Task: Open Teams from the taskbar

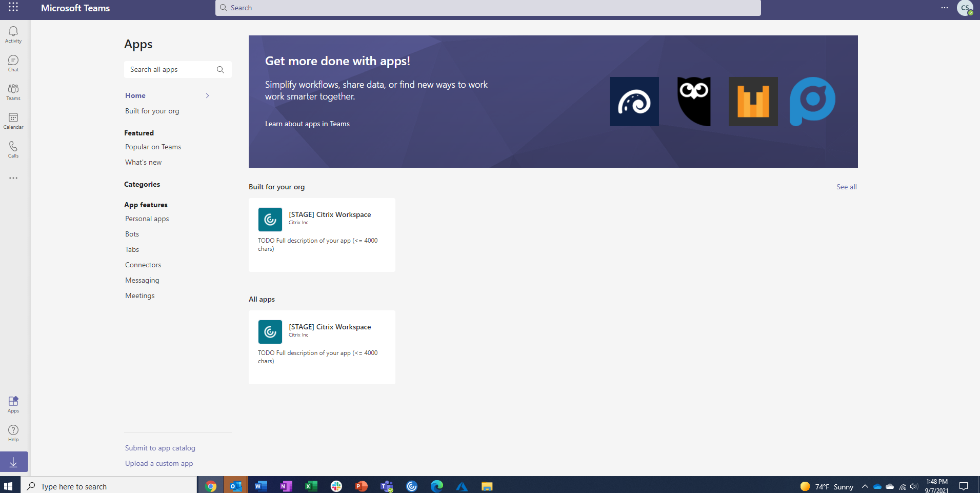Action: pyautogui.click(x=387, y=486)
